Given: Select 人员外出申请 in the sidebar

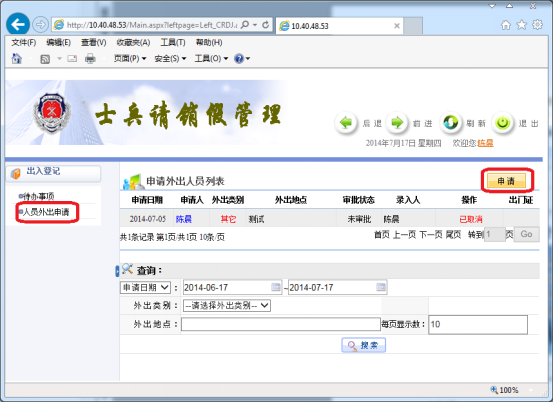Looking at the screenshot, I should click(46, 212).
